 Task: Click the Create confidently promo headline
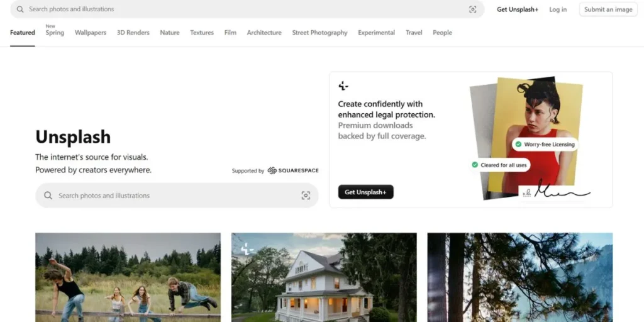click(x=386, y=109)
